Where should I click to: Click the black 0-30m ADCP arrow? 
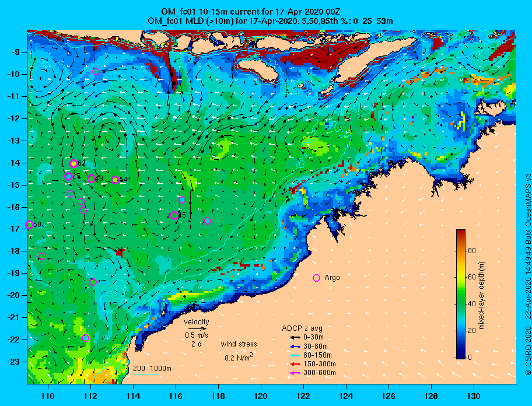point(296,338)
